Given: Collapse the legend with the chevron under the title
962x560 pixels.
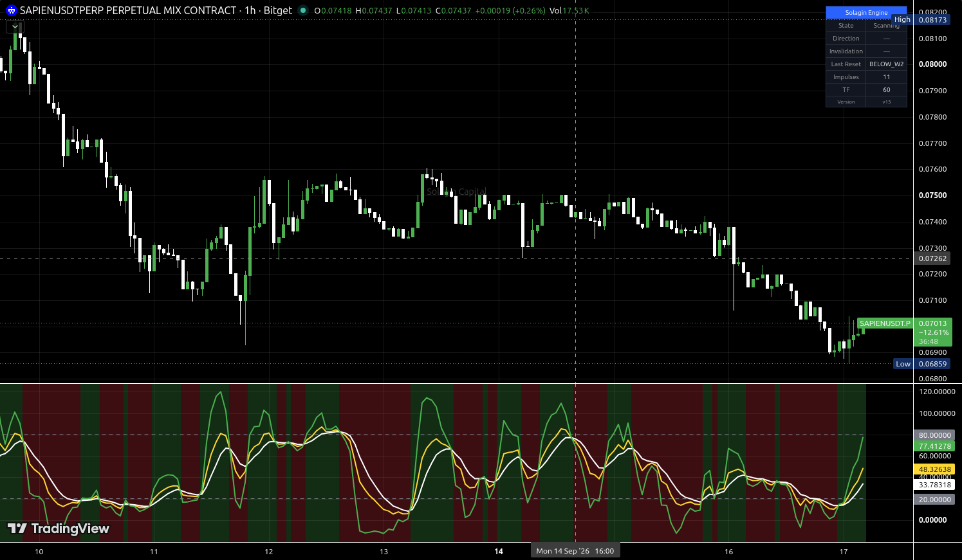Looking at the screenshot, I should (x=15, y=27).
